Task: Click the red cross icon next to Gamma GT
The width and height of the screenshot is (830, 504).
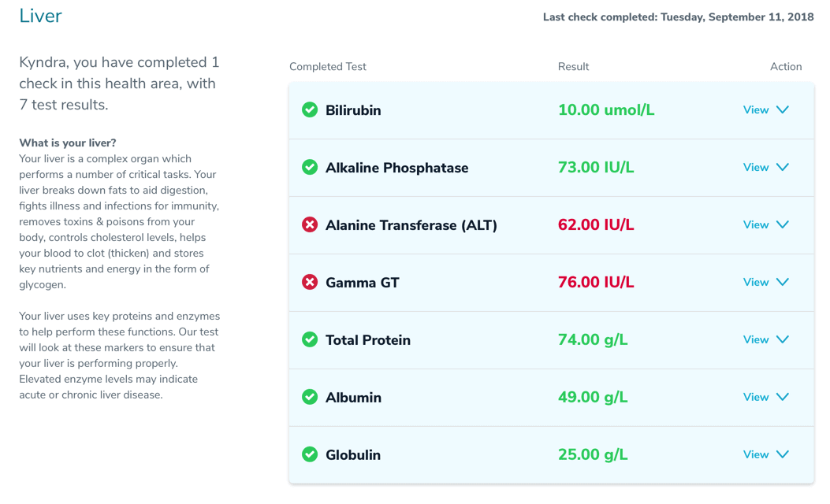Action: tap(310, 282)
